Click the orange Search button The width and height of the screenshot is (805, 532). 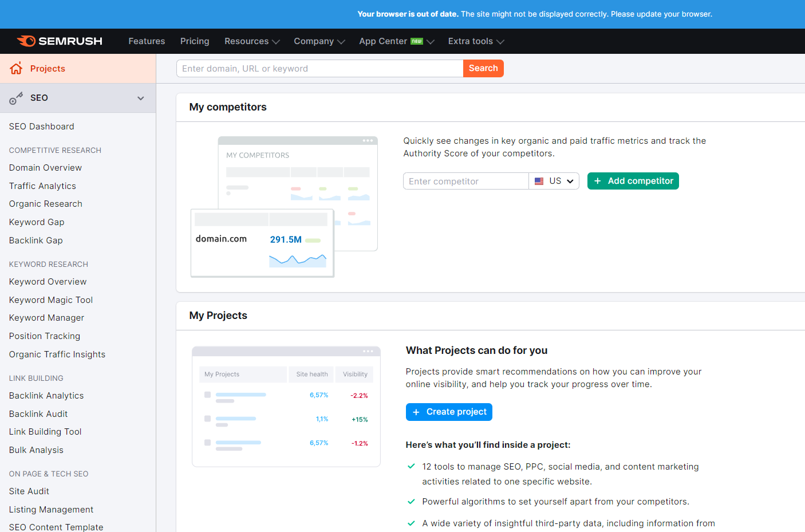click(x=483, y=68)
